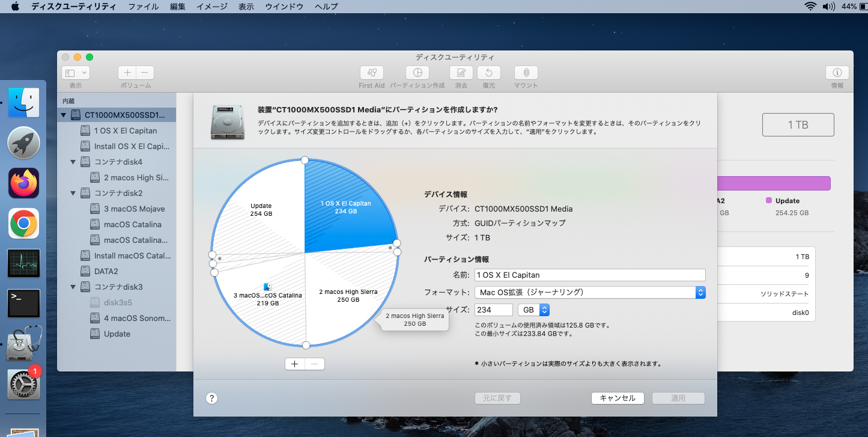The height and width of the screenshot is (437, 868).
Task: Click the Info (情報) toolbar icon
Action: (837, 73)
